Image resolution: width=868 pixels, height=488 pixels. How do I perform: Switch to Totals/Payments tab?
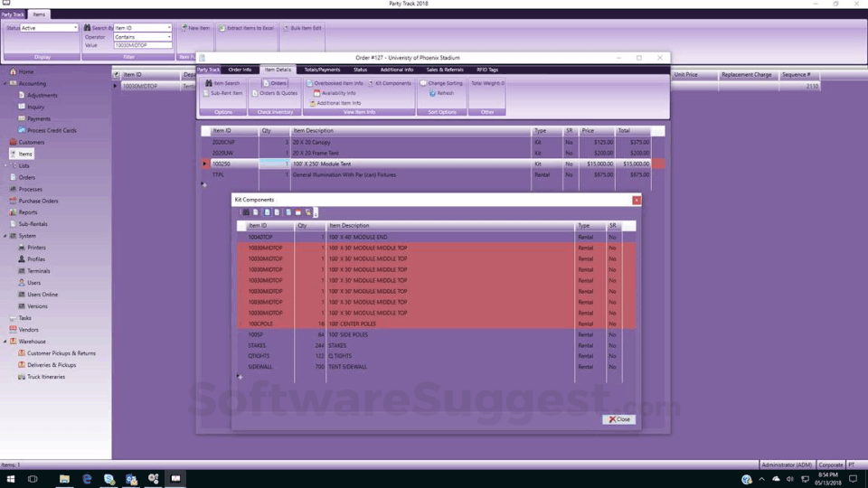click(322, 70)
